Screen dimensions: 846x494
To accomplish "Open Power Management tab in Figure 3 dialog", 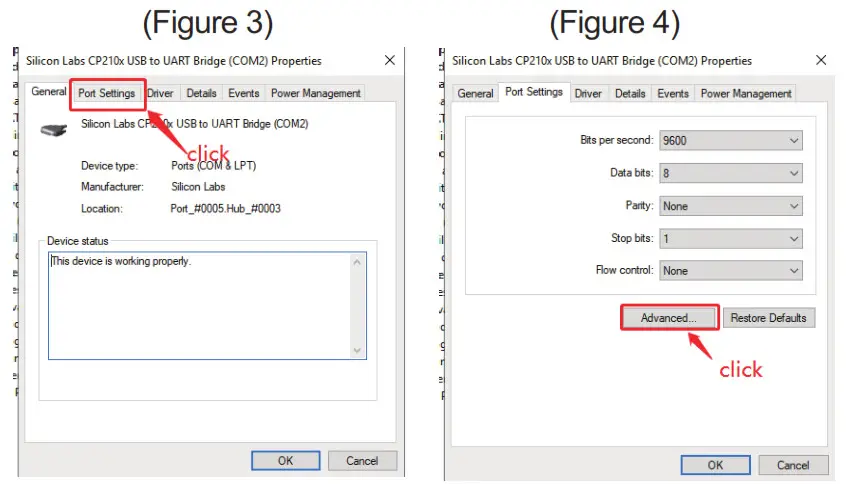I will [316, 93].
